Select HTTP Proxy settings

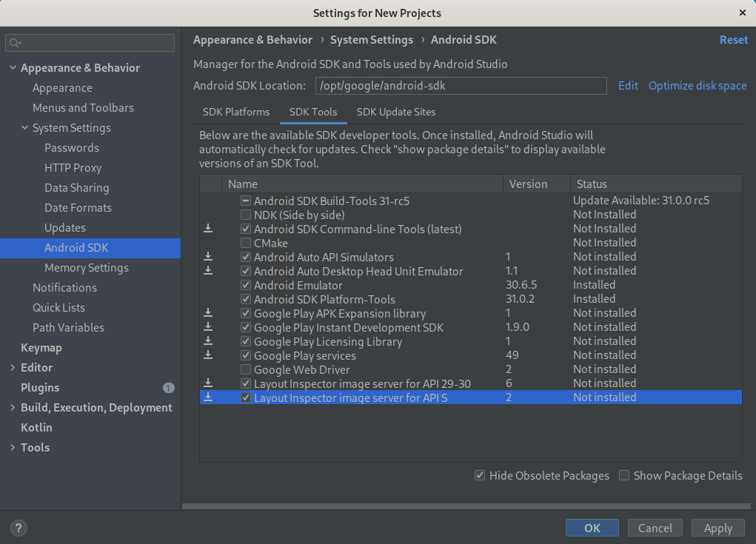pyautogui.click(x=73, y=168)
